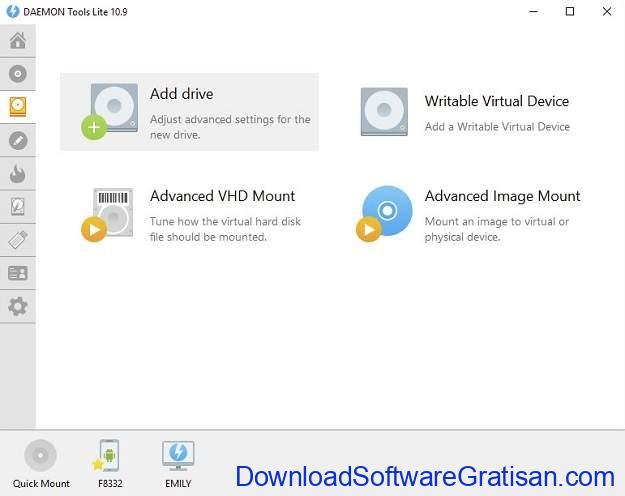Image resolution: width=625 pixels, height=496 pixels.
Task: Select the Virtual Drives sidebar icon
Action: [18, 107]
